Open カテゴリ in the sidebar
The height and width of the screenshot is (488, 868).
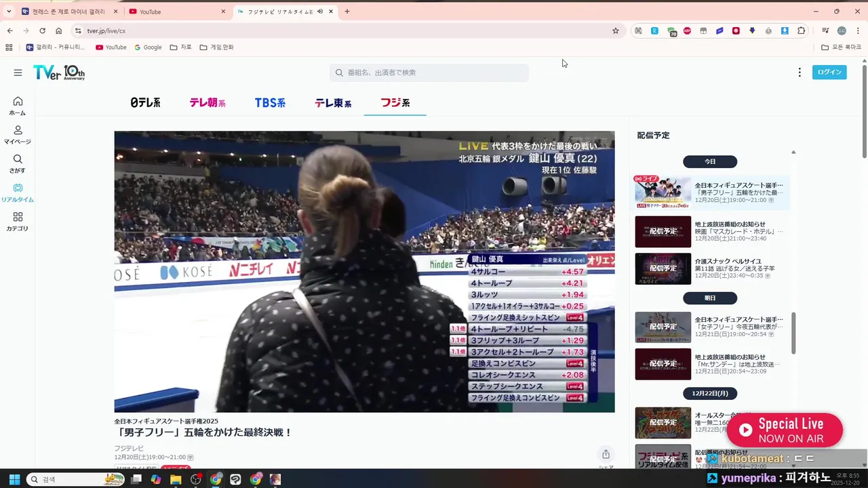[18, 222]
